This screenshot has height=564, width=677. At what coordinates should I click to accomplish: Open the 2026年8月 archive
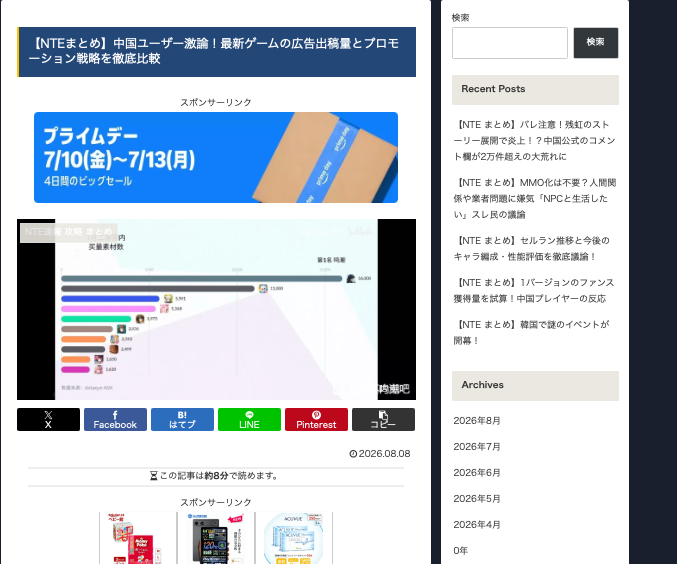pos(477,421)
